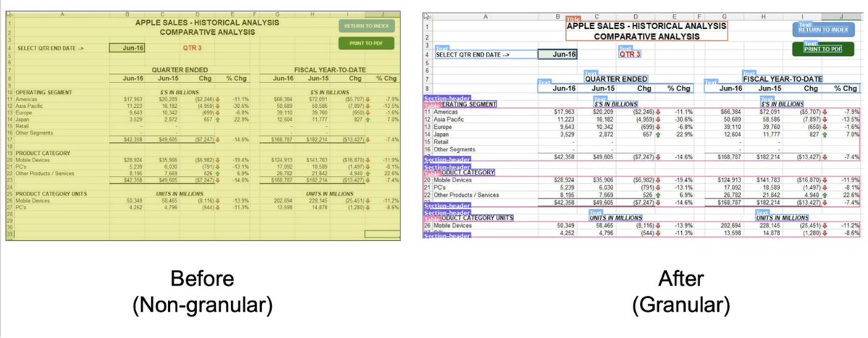Click the $141,783 cell in the After sheet
868x338 pixels.
point(769,179)
